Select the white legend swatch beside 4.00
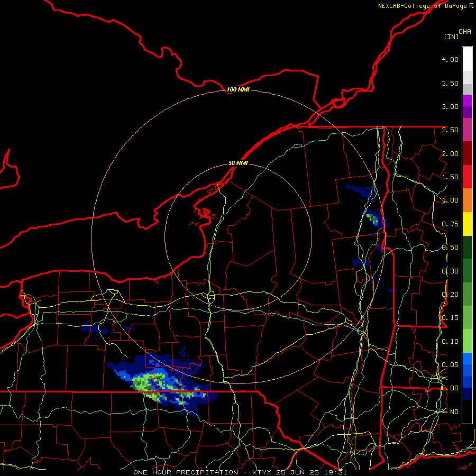The height and width of the screenshot is (476, 476). [x=467, y=59]
